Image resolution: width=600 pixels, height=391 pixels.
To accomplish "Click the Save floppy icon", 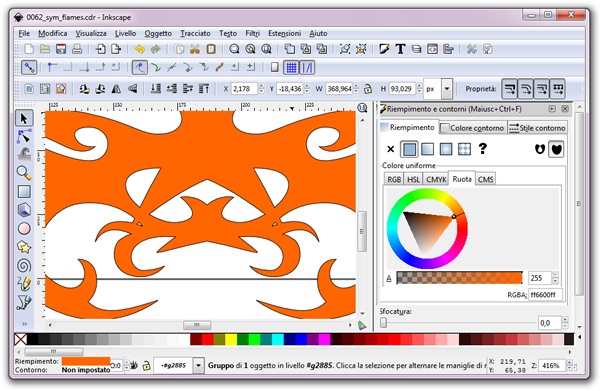I will [61, 49].
